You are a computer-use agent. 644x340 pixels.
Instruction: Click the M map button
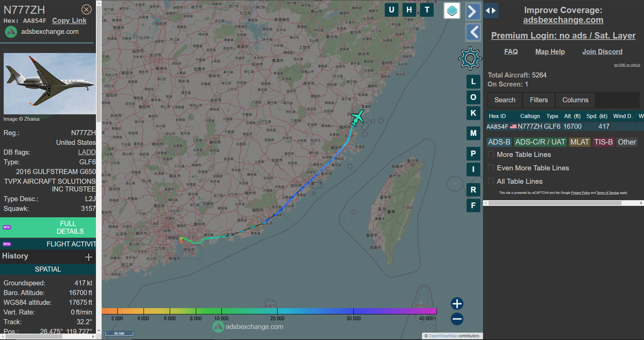click(473, 133)
